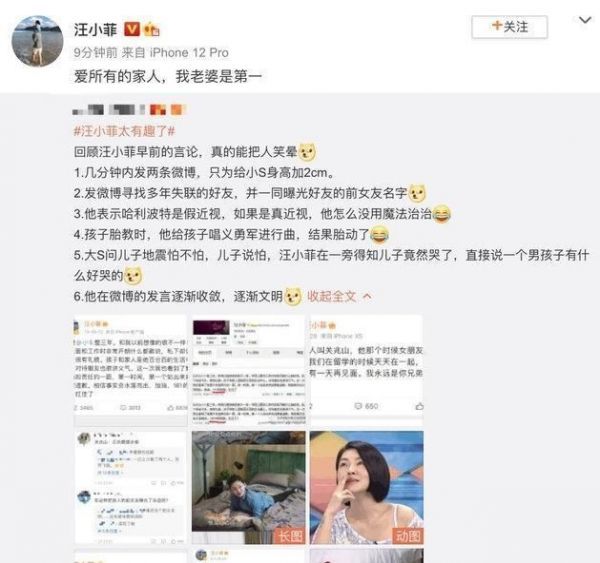Open the comments screenshot thumbnail
This screenshot has width=600, height=563.
click(130, 488)
